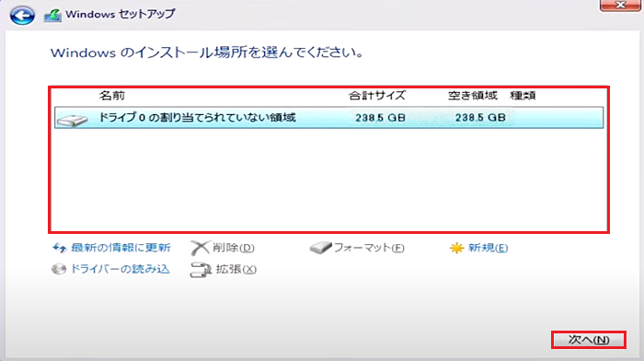Click the refresh arrows icon beside 最新の情報に更新
Screen dimensions: 644x361
[60, 248]
